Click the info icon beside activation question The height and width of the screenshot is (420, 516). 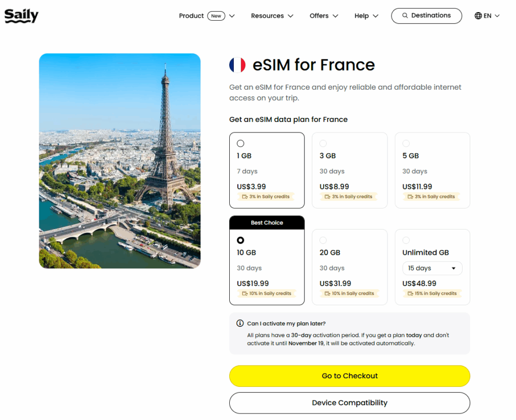pos(240,323)
